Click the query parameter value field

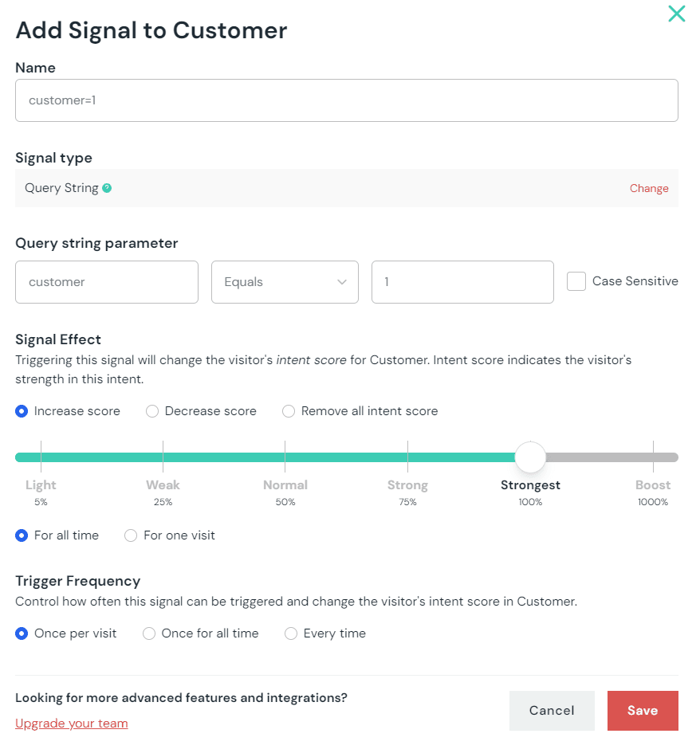click(x=462, y=282)
